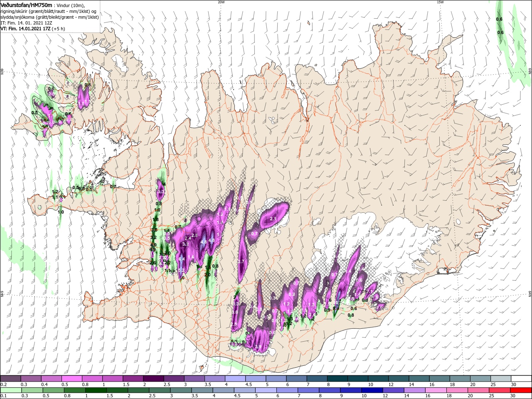Click the 30 label under the top legend bar
532x399 pixels.
coord(514,384)
